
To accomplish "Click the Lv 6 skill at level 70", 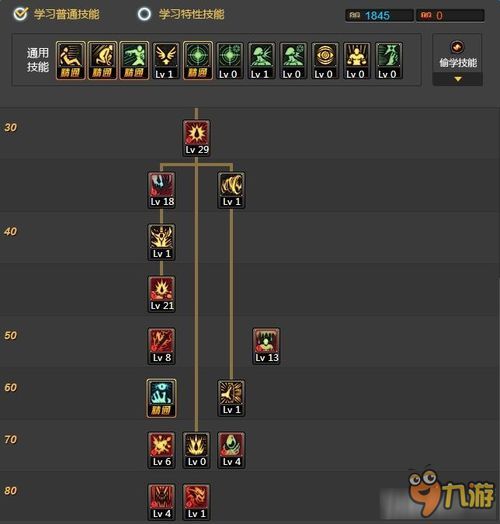I will [161, 450].
